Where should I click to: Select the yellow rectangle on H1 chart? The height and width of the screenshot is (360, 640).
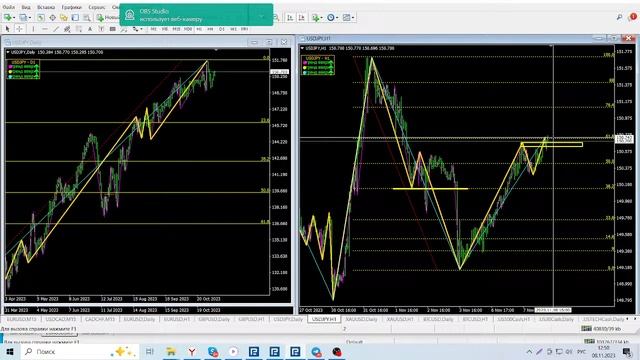click(x=552, y=144)
